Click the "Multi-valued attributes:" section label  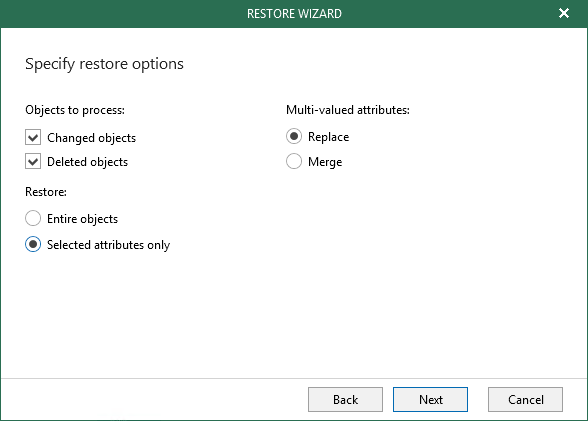pyautogui.click(x=348, y=110)
